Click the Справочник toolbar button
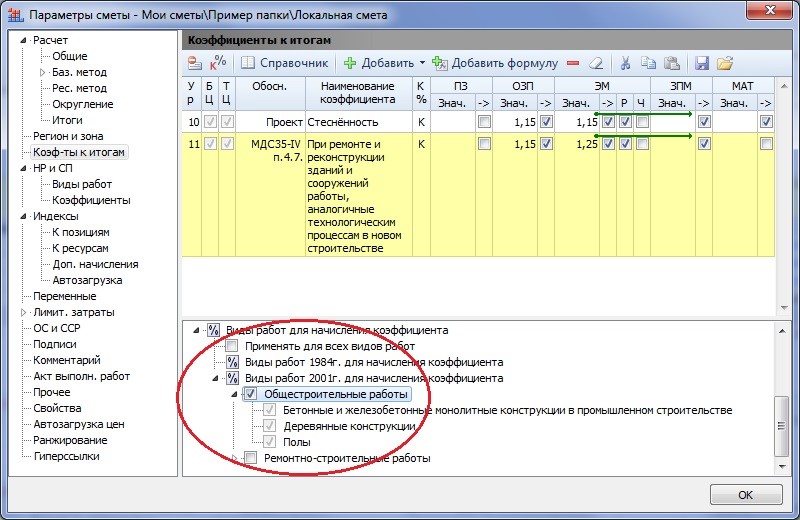The image size is (800, 520). [284, 63]
